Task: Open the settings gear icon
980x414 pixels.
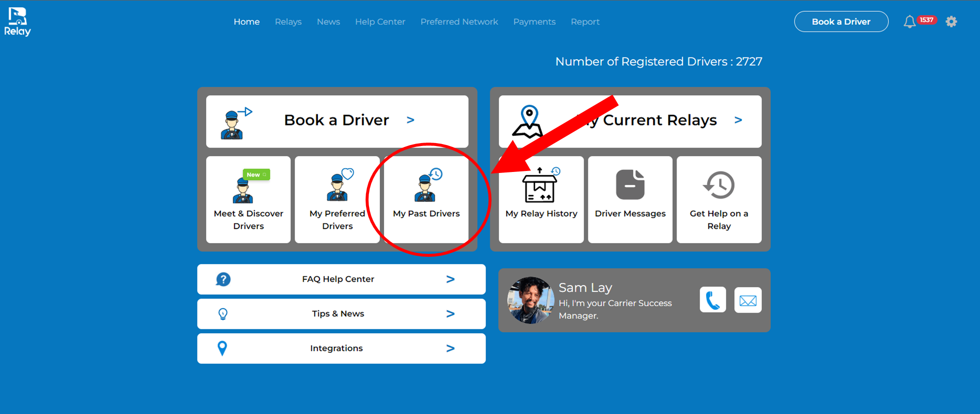Action: click(951, 22)
